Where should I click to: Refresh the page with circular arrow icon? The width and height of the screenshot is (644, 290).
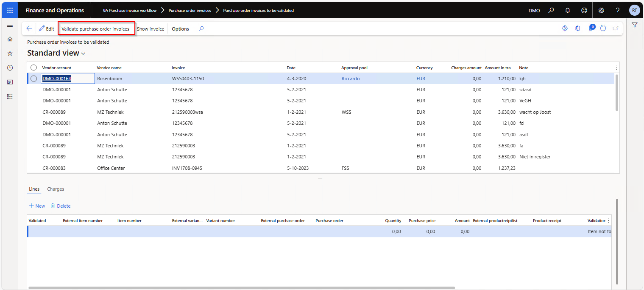[603, 28]
